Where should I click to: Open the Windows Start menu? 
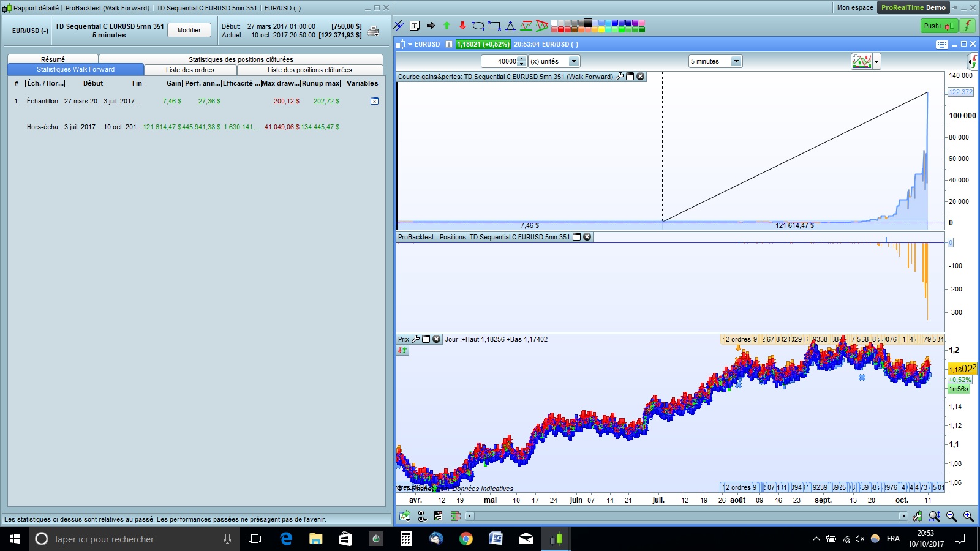15,539
